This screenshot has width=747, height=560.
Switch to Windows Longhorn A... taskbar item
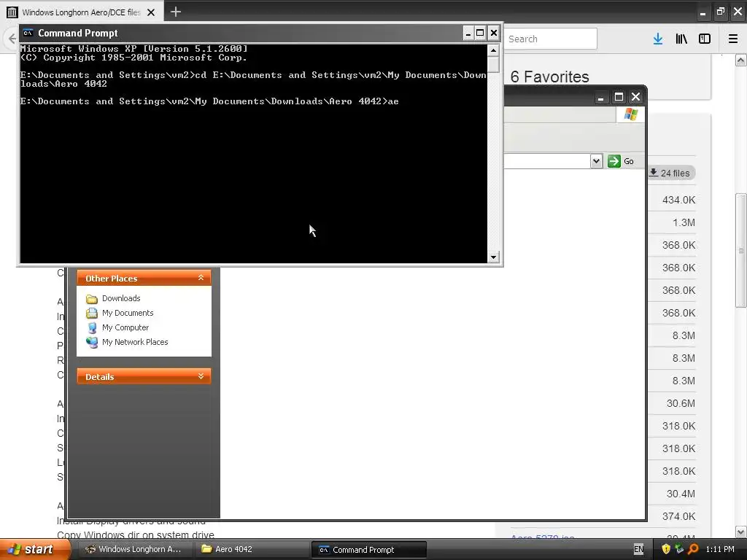click(133, 549)
